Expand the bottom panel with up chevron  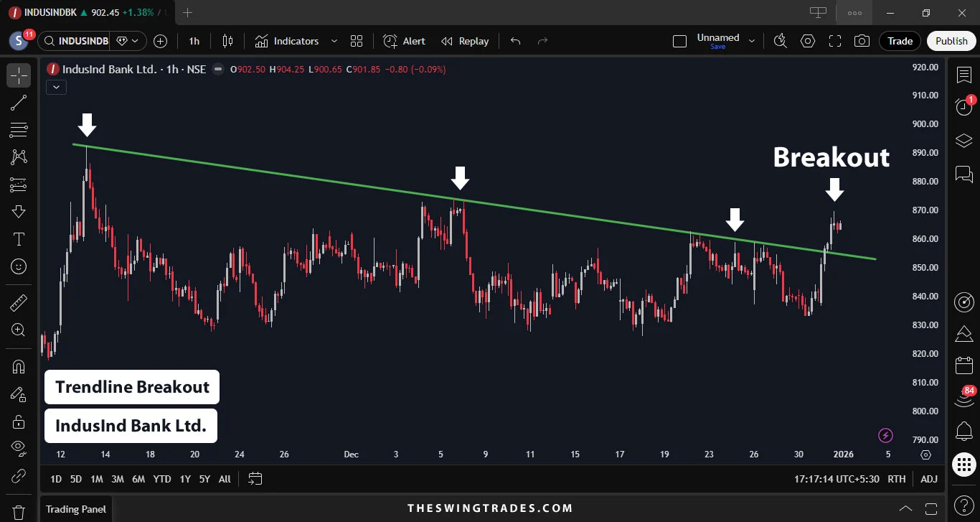[x=906, y=508]
